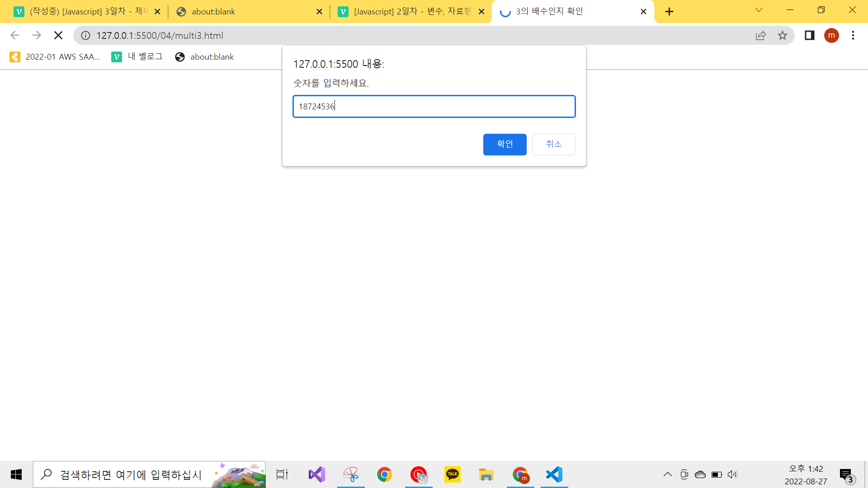Screen dimensions: 868x488
Task: Open the Chrome three-dot menu
Action: click(x=853, y=35)
